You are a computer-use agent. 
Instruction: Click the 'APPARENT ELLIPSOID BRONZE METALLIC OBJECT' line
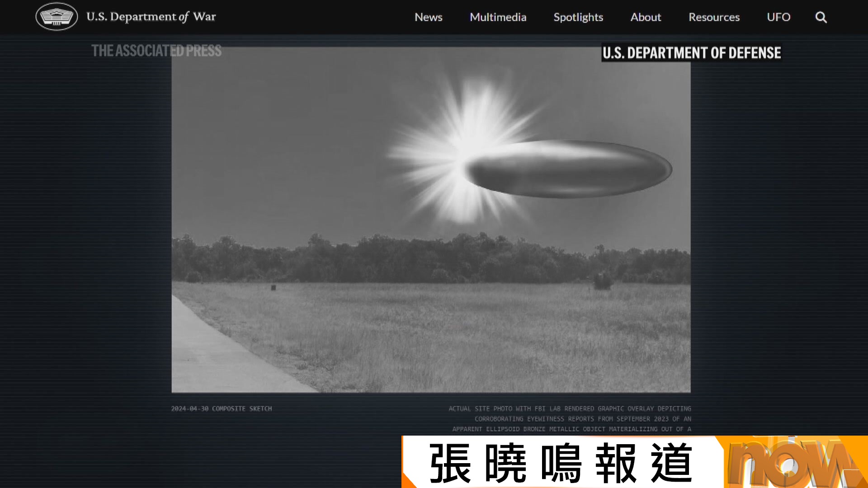tap(572, 429)
